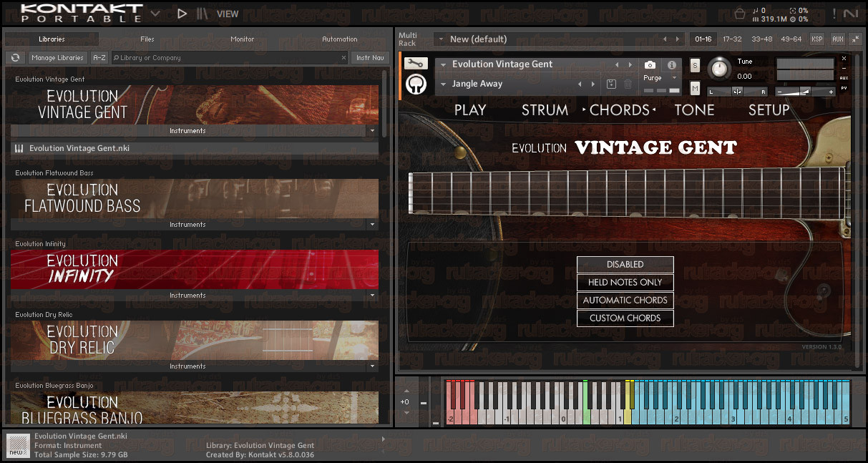Toggle Mute M button
This screenshot has width=868, height=463.
pos(695,88)
